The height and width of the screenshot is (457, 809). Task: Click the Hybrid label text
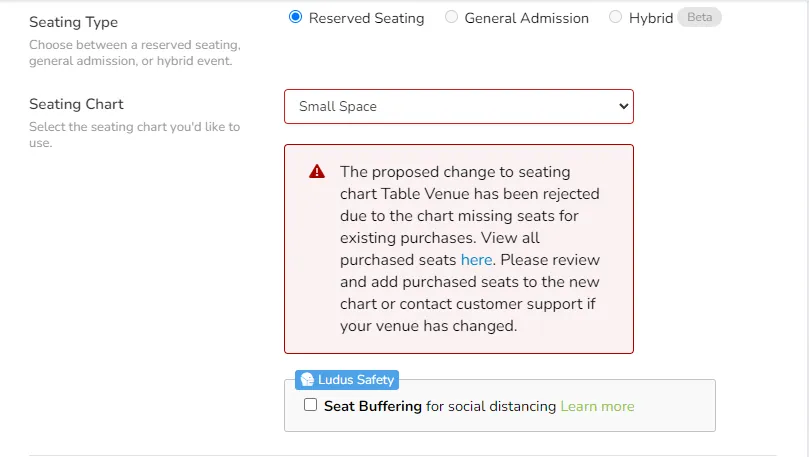click(651, 18)
